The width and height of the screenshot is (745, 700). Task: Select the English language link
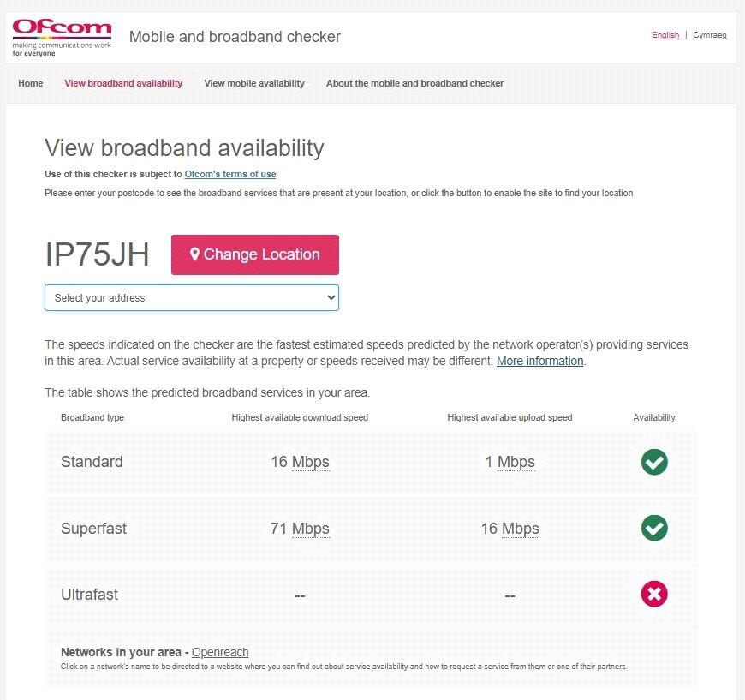[665, 35]
